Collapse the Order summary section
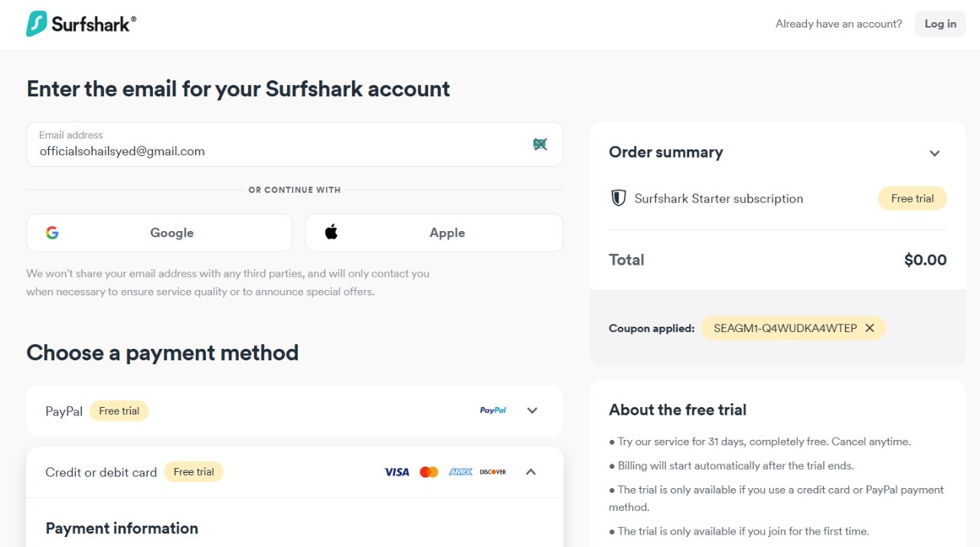980x547 pixels. point(935,153)
